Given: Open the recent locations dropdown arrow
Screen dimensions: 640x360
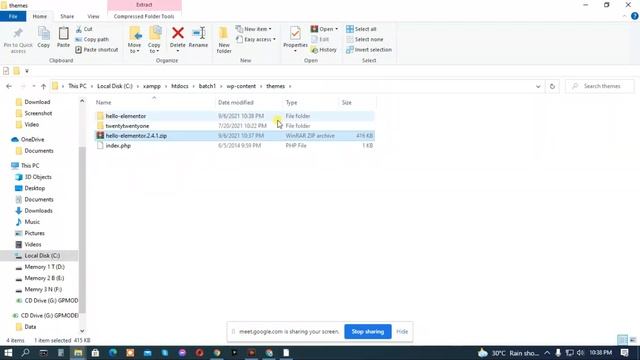Looking at the screenshot, I should point(33,86).
